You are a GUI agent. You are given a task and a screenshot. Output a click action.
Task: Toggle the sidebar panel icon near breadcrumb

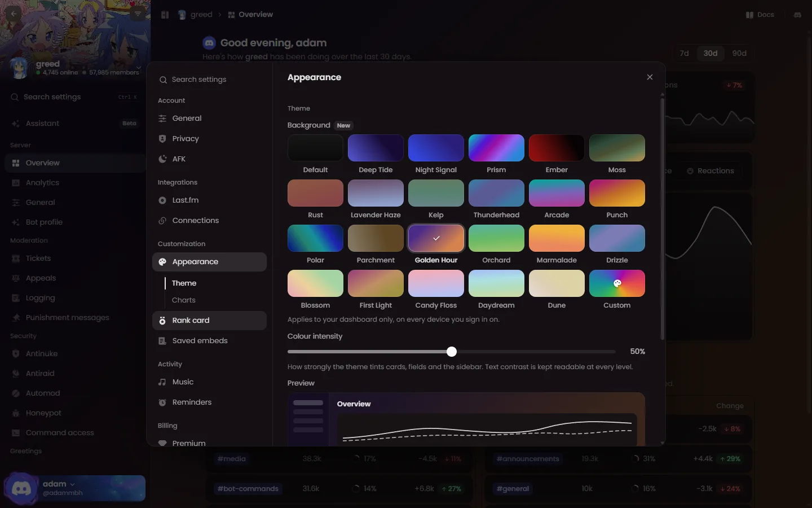165,15
